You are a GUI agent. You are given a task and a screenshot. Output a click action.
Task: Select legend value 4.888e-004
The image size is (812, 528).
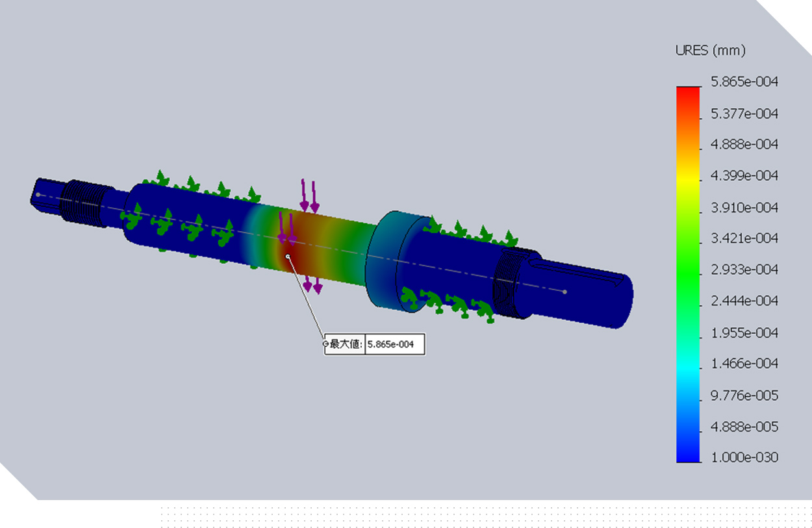click(744, 144)
